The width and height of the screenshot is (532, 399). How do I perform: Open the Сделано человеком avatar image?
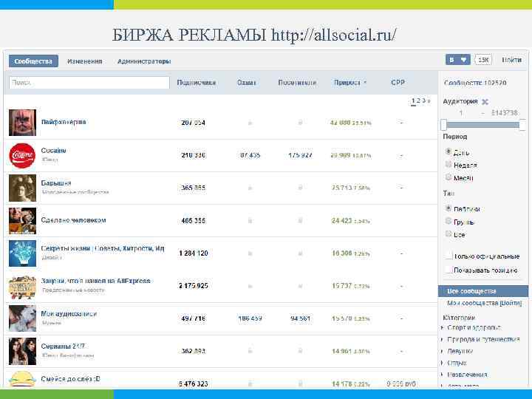(x=22, y=221)
